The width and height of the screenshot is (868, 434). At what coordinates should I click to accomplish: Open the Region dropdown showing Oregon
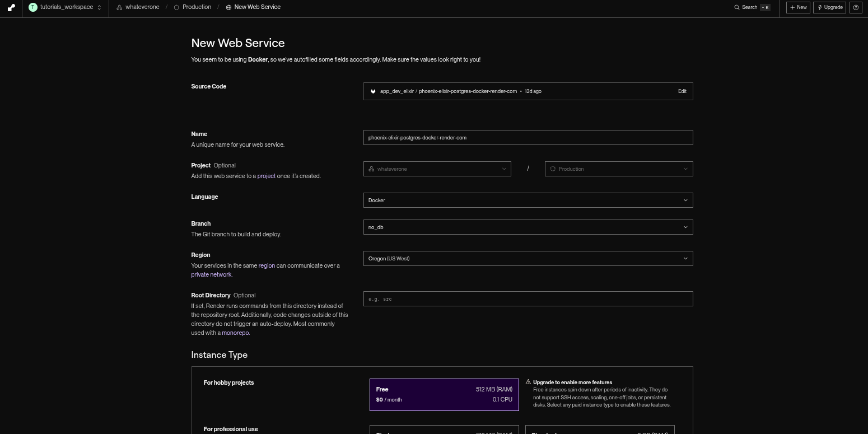[x=528, y=258]
